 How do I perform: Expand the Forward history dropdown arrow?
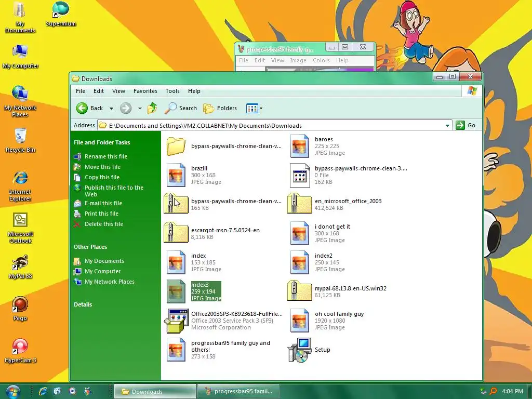pyautogui.click(x=140, y=109)
